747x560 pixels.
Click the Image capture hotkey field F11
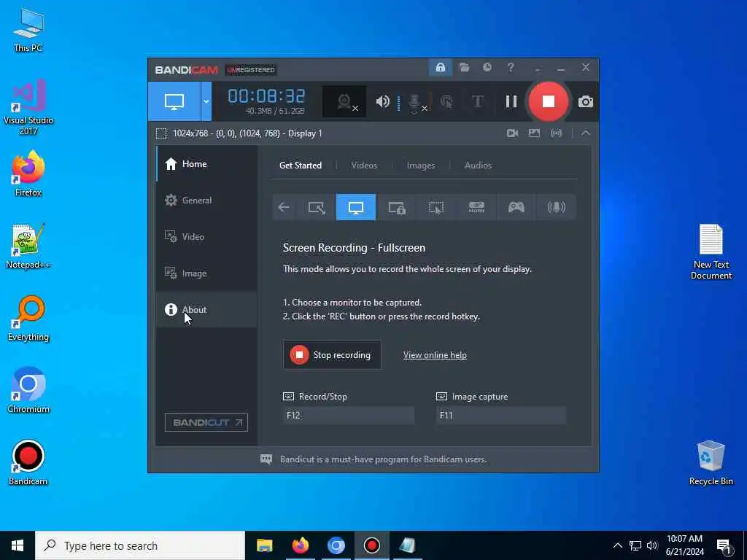tap(501, 415)
